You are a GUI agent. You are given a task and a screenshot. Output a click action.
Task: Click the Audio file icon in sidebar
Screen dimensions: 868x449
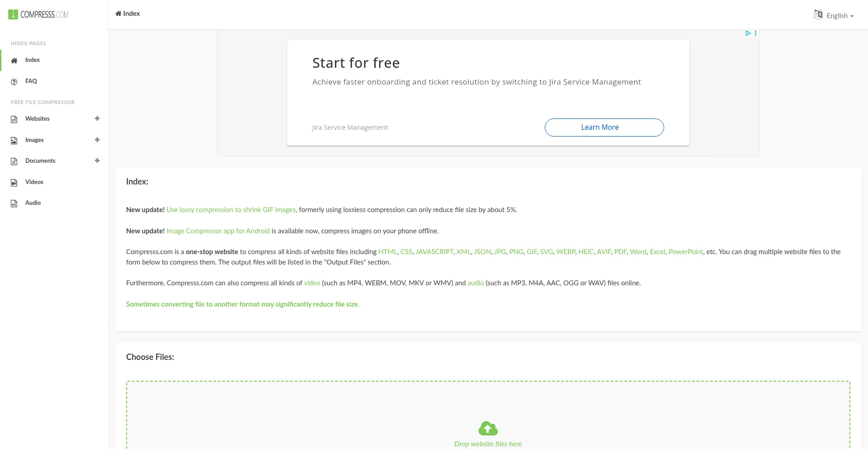[14, 203]
